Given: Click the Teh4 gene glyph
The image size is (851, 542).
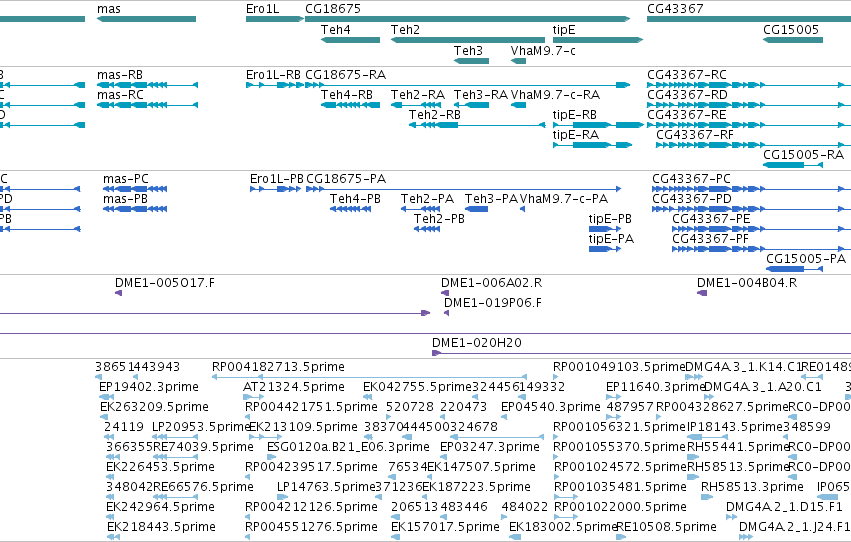Looking at the screenshot, I should [350, 40].
